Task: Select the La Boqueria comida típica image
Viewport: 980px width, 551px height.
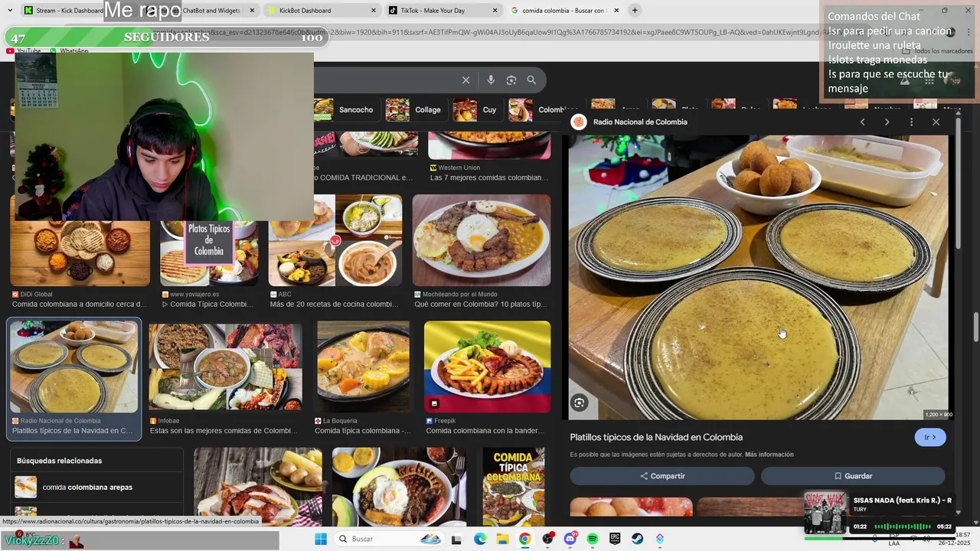Action: pos(364,366)
